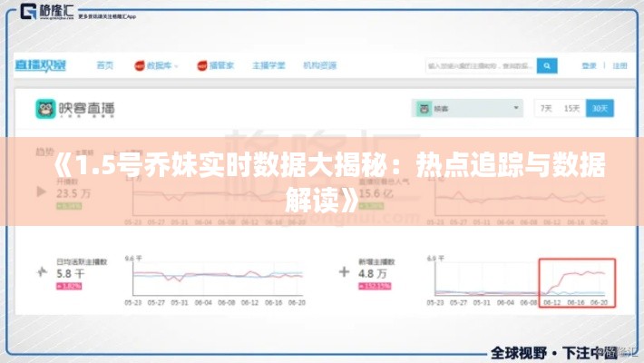Click the 格隆汇 logo at top left
Image resolution: width=644 pixels, height=363 pixels.
pos(47,11)
